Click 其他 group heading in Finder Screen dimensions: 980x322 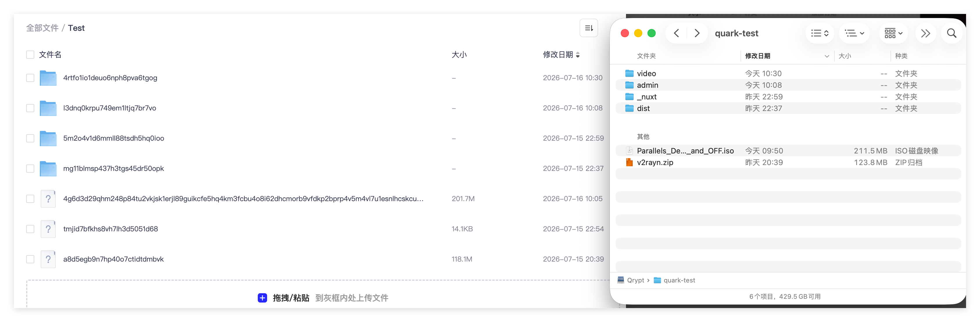pos(643,137)
